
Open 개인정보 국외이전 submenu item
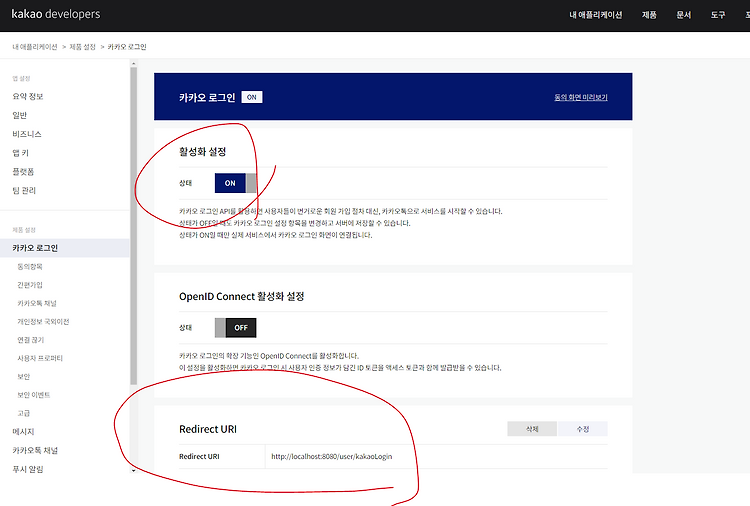tap(43, 321)
